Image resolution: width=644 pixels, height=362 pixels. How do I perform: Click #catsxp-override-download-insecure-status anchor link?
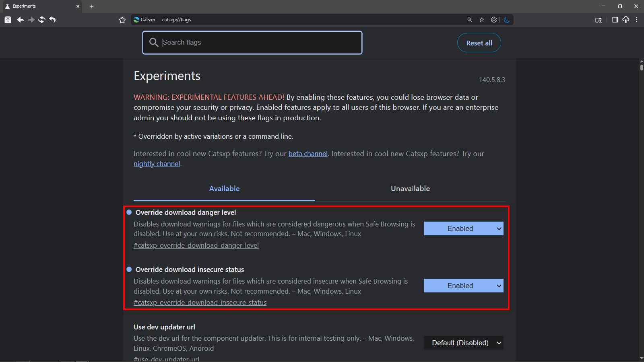200,302
